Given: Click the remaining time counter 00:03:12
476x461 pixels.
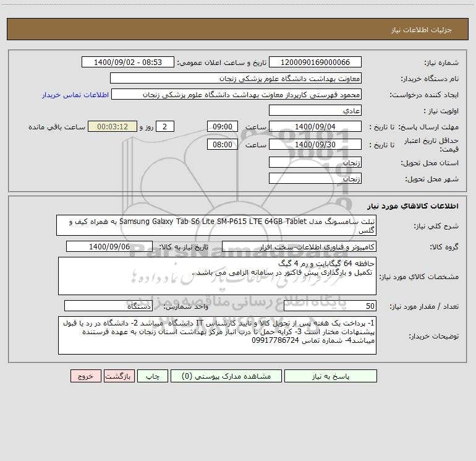Looking at the screenshot, I should (x=113, y=126).
